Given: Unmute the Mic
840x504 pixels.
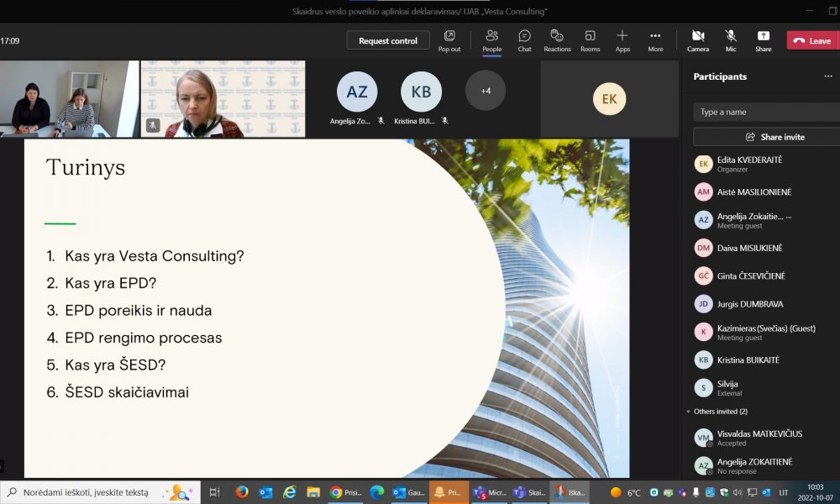Looking at the screenshot, I should pos(731,40).
